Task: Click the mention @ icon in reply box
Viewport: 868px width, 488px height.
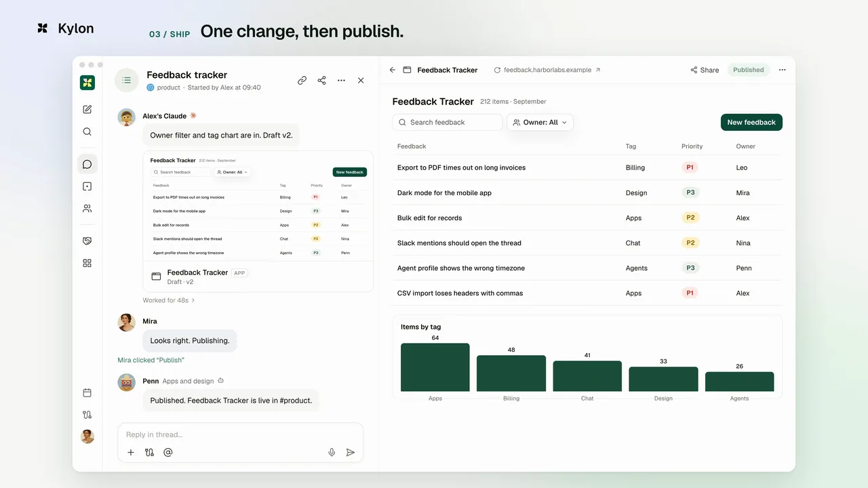Action: point(168,452)
